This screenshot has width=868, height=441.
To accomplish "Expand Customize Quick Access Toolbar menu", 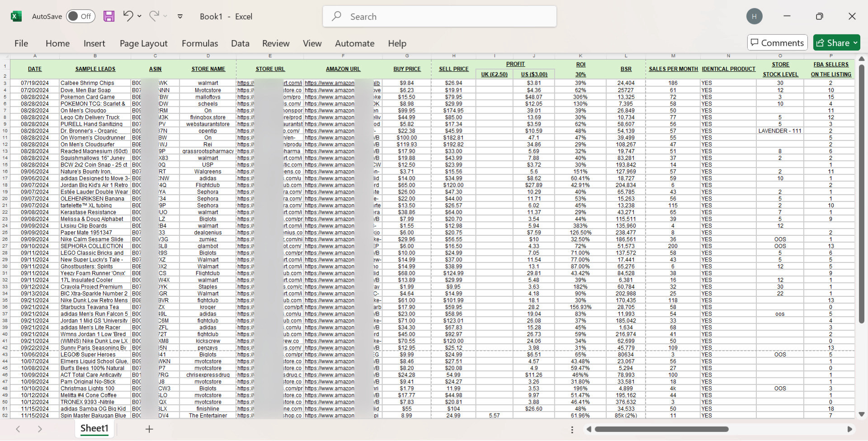I will [x=180, y=16].
